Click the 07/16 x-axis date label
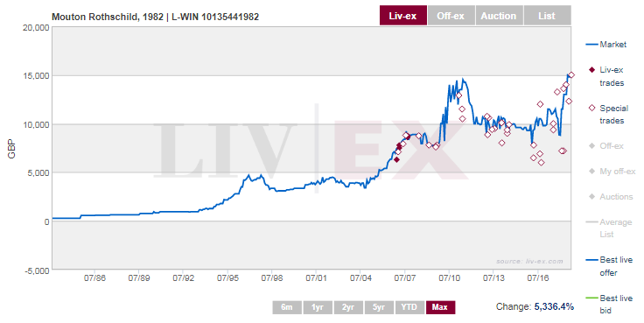The height and width of the screenshot is (323, 644). (x=538, y=278)
